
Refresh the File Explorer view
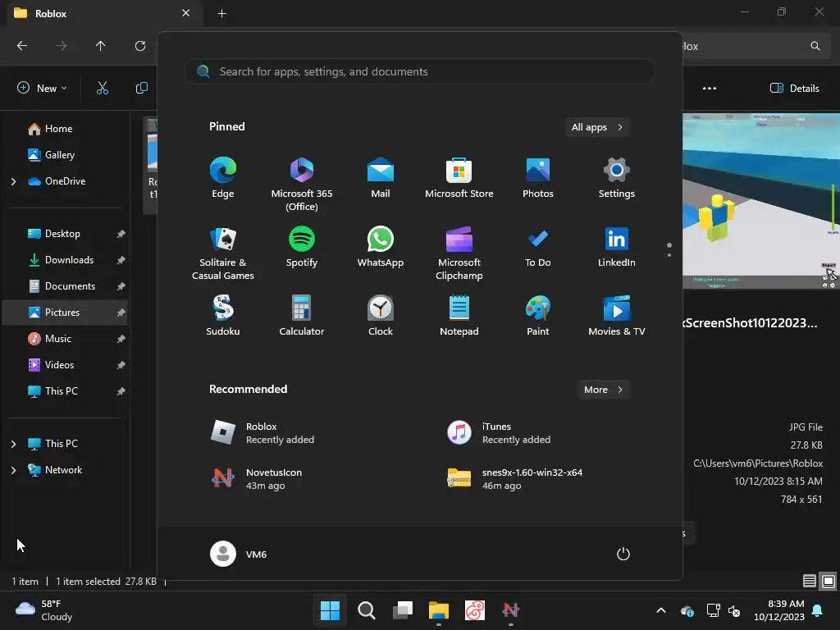point(139,46)
